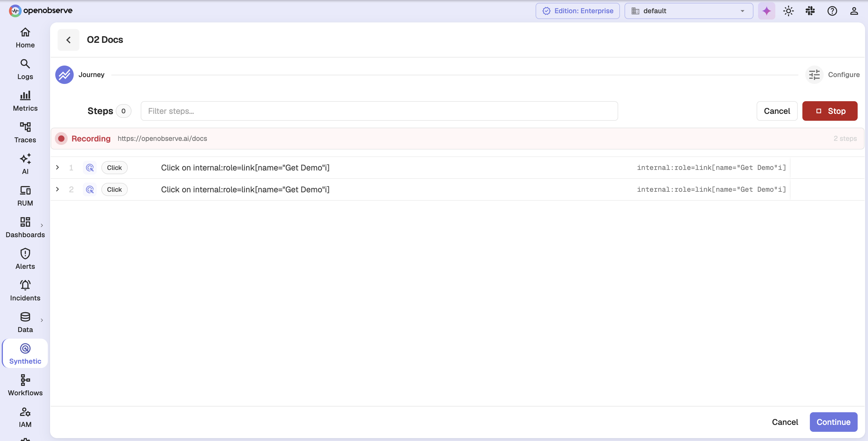Click the Journey step icon
This screenshot has height=441, width=868.
click(x=64, y=75)
